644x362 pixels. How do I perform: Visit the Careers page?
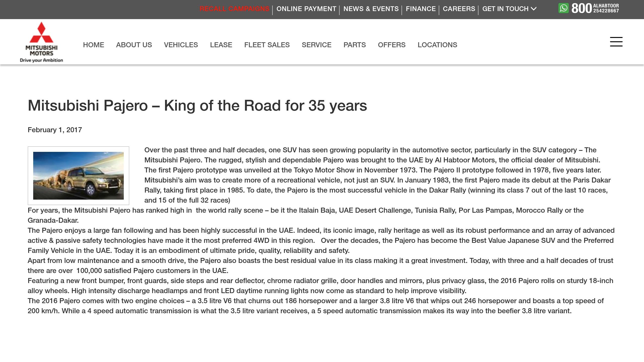(459, 9)
